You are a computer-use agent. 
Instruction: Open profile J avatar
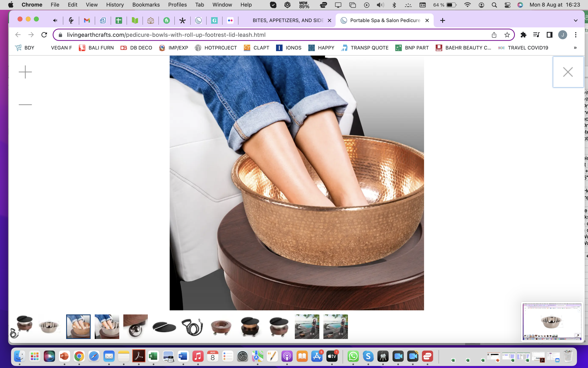[562, 35]
